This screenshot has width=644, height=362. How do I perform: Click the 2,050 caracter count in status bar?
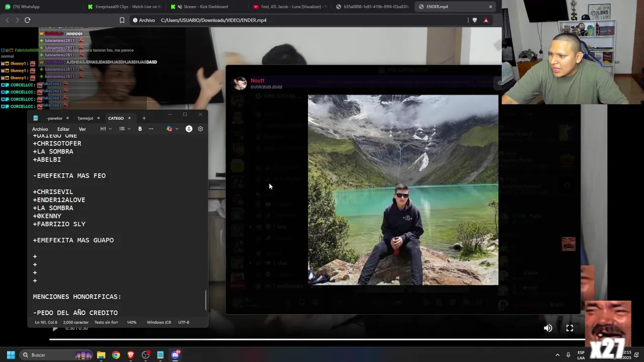pos(76,322)
